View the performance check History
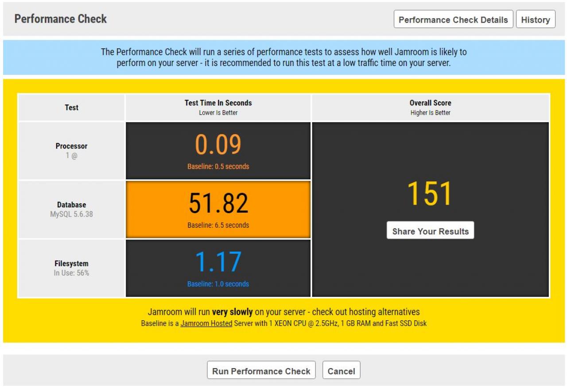 (x=536, y=19)
